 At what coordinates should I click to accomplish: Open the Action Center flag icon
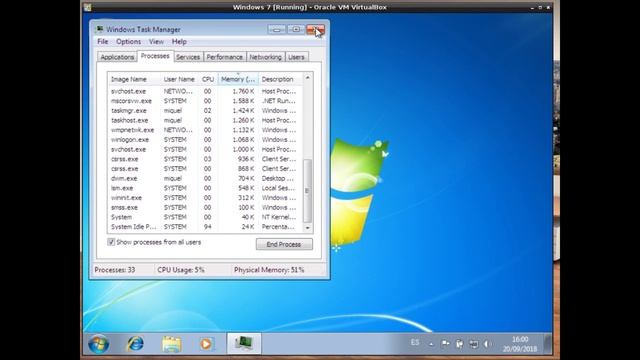point(445,344)
